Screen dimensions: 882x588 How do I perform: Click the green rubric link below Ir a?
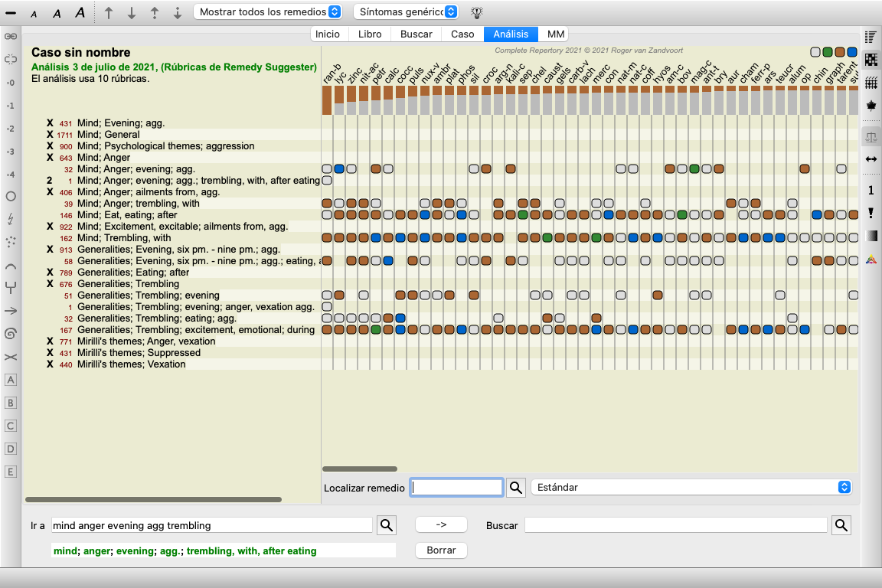pyautogui.click(x=185, y=550)
